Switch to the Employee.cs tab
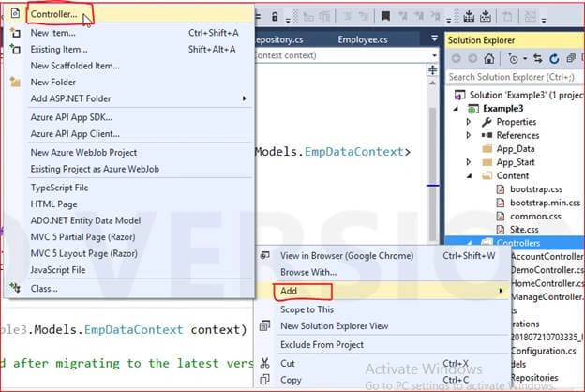The image size is (585, 392). [x=363, y=39]
